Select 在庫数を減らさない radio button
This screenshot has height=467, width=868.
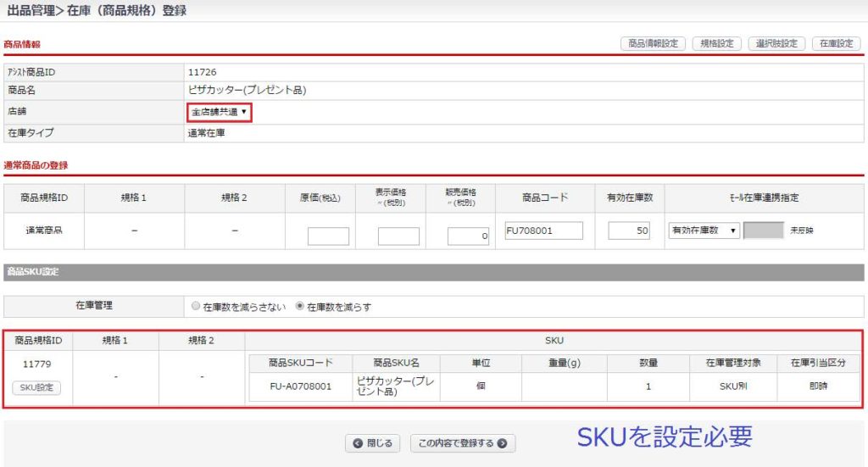196,306
